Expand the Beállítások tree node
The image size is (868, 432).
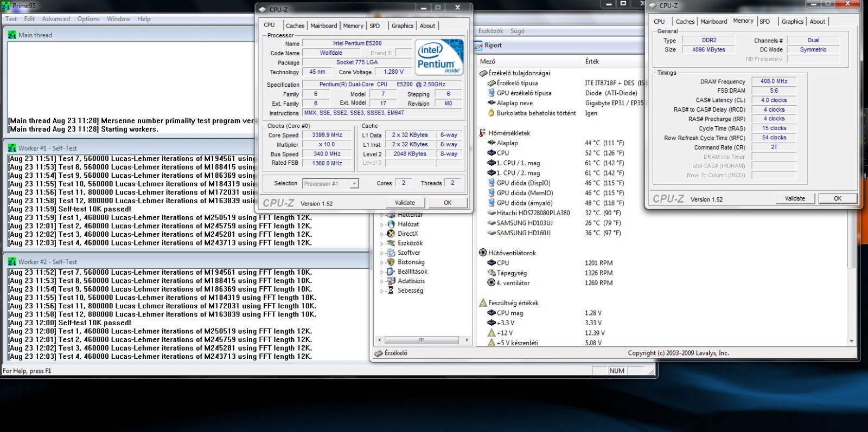click(382, 272)
